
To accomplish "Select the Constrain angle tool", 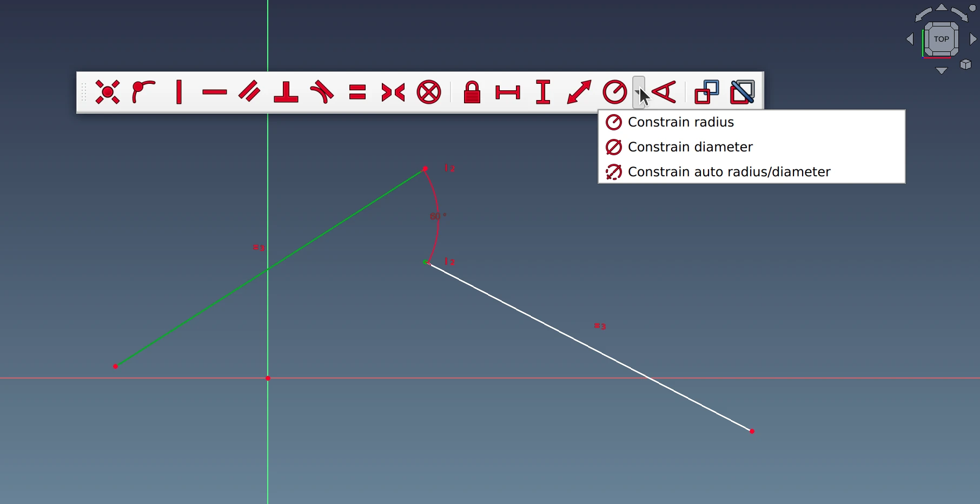I will tap(664, 92).
